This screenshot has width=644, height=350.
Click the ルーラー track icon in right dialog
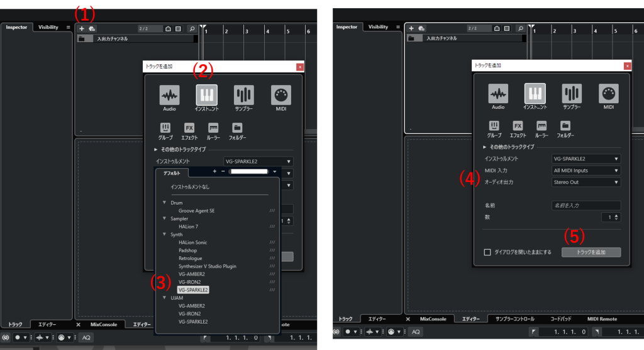coord(541,126)
